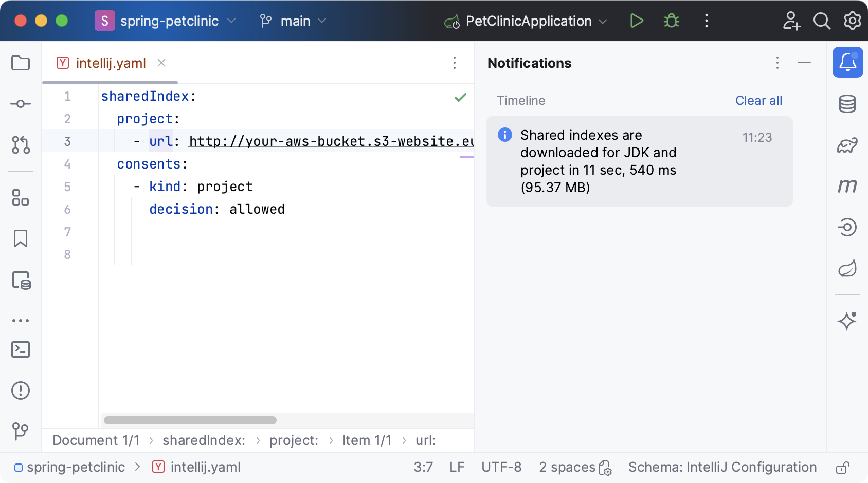Click the Clear all link
The height and width of the screenshot is (483, 868).
point(758,100)
